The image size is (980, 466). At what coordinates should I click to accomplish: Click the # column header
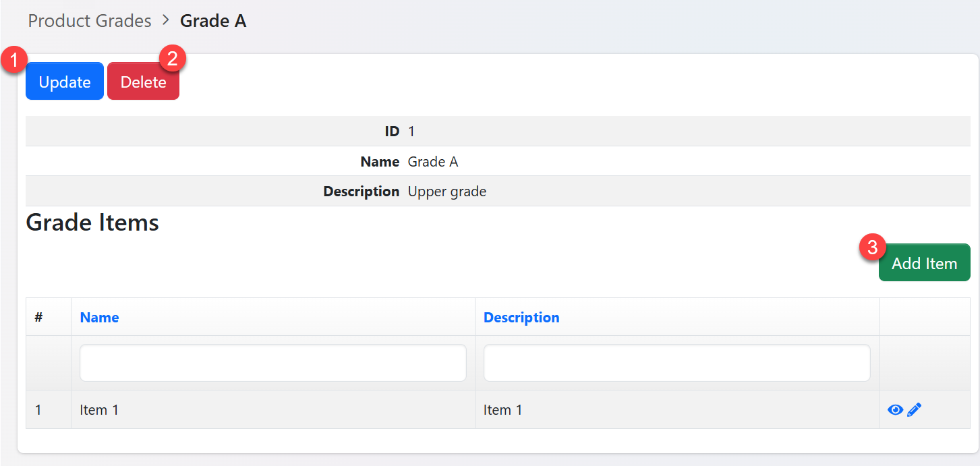coord(39,318)
